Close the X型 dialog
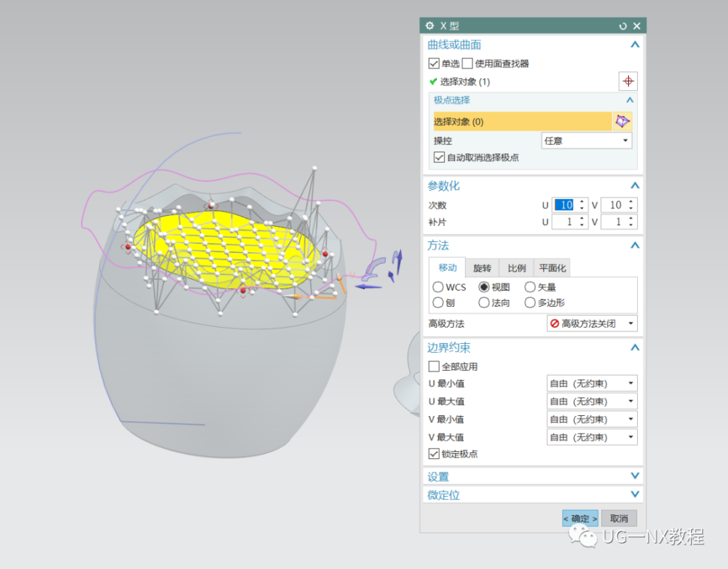Screen dimensions: 728x569 pos(636,25)
